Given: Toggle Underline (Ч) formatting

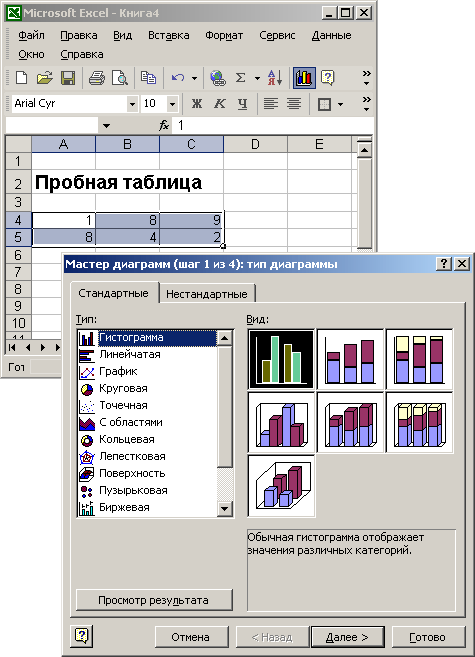Looking at the screenshot, I should pyautogui.click(x=242, y=103).
